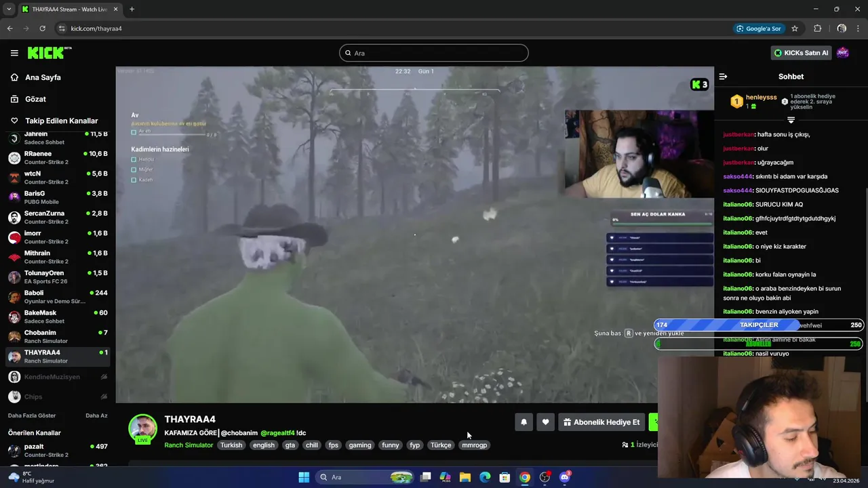Open browser extensions puzzle icon
This screenshot has height=488, width=868.
tap(817, 28)
